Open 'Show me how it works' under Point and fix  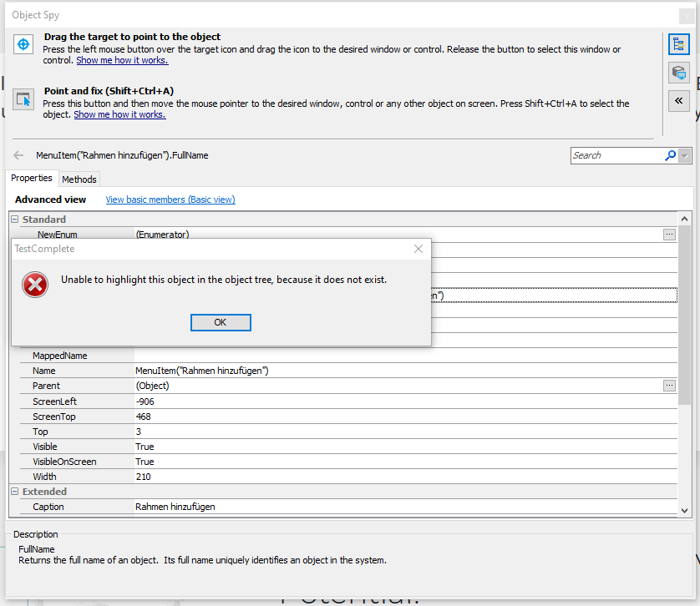119,114
